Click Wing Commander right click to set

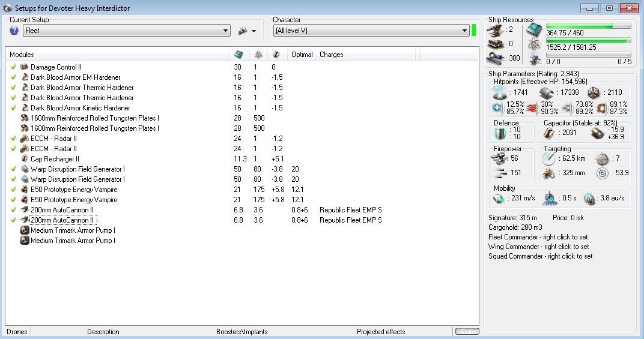point(538,247)
